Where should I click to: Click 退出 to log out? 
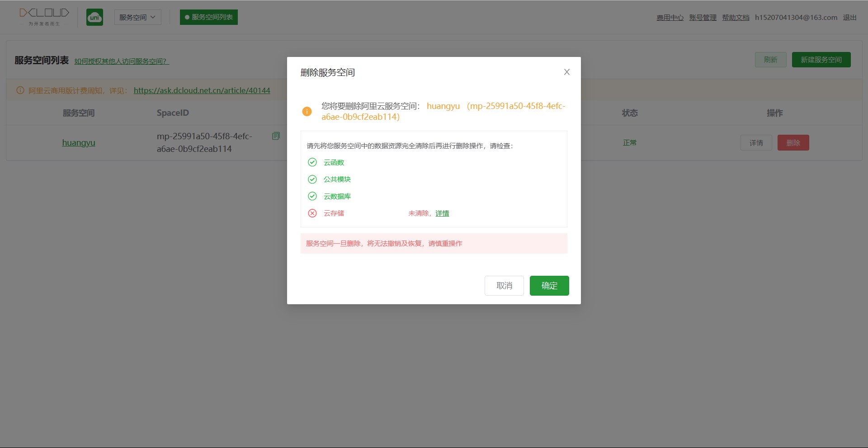click(x=850, y=18)
